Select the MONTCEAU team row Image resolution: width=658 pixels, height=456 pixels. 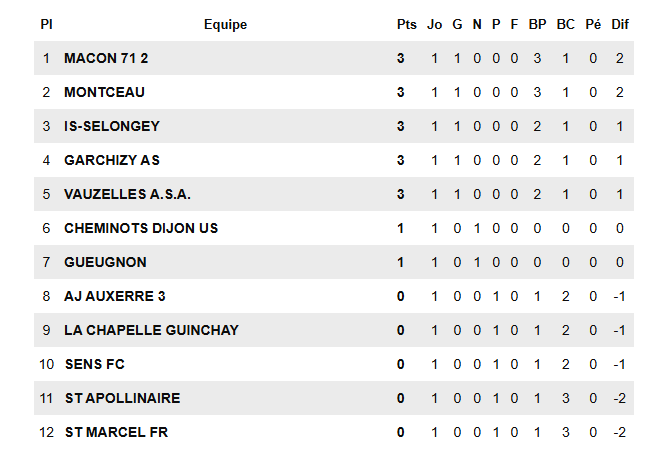(104, 93)
